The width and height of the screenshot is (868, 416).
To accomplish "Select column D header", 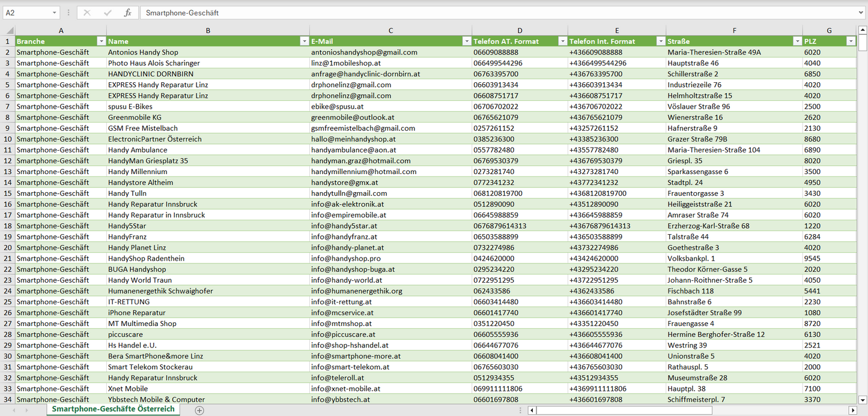I will point(520,31).
